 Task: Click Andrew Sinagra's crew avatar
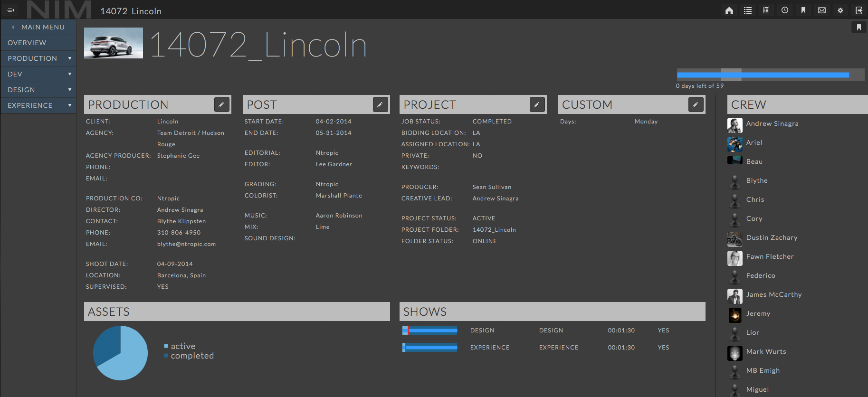point(735,125)
